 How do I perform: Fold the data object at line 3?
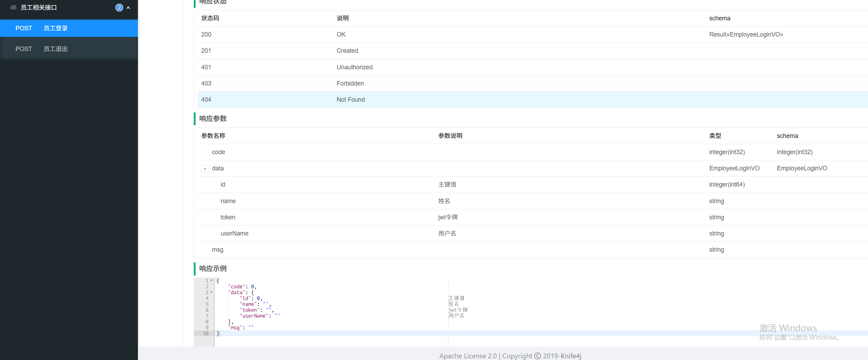211,292
